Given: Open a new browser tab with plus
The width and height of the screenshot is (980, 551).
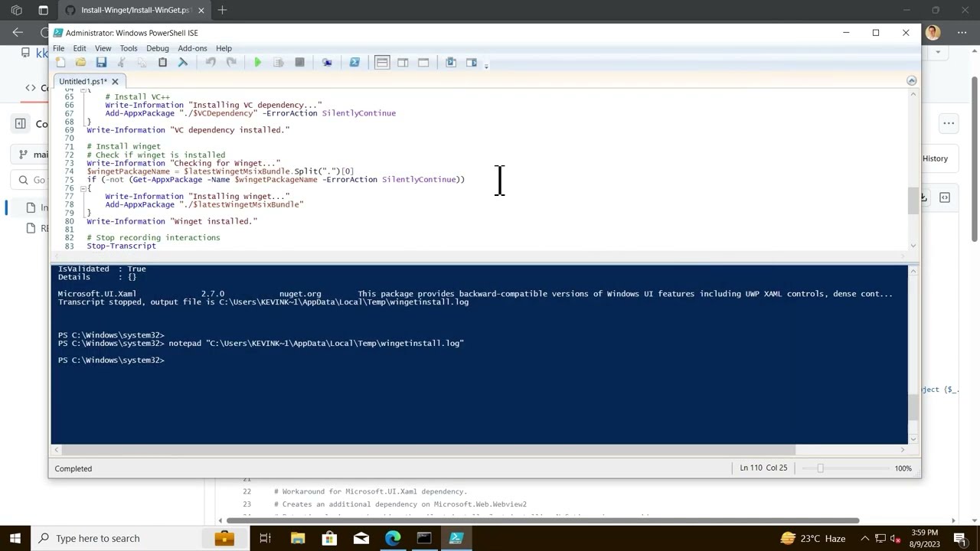Looking at the screenshot, I should (222, 10).
